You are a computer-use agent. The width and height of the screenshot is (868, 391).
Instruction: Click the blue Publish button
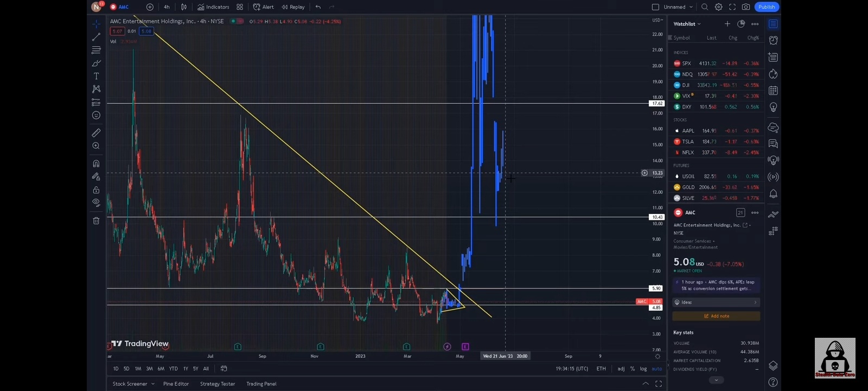[767, 7]
